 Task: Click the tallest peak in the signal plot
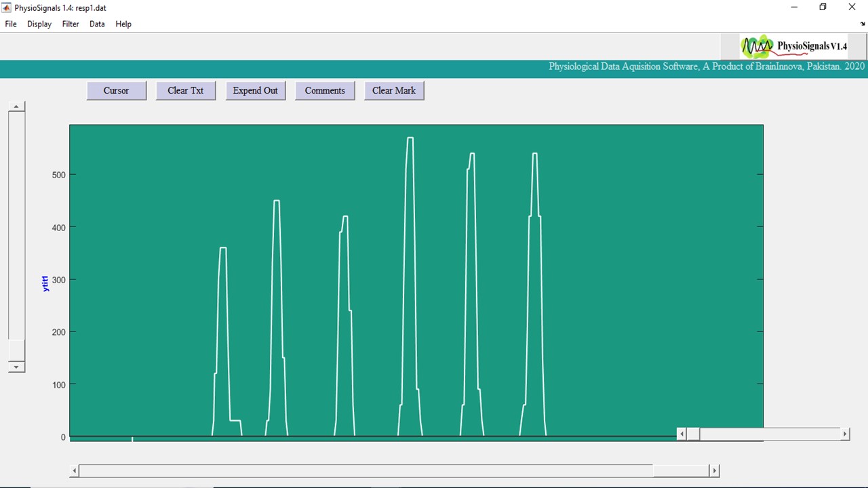click(410, 138)
